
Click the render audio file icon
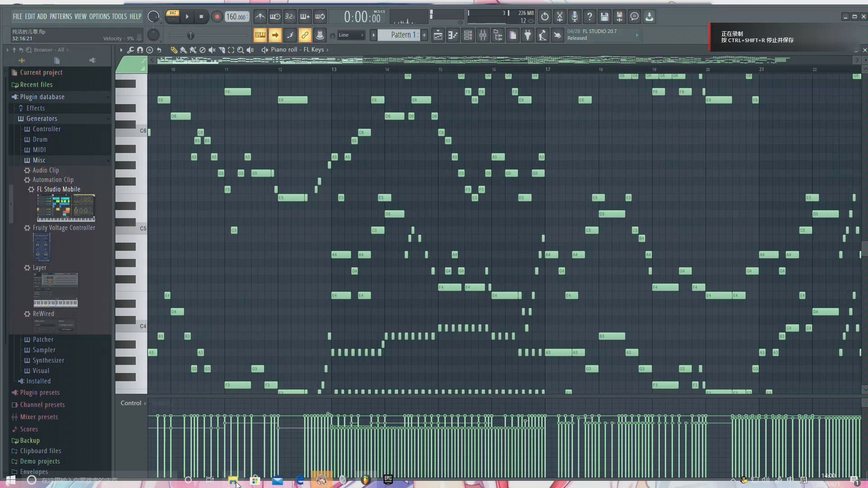pos(620,17)
